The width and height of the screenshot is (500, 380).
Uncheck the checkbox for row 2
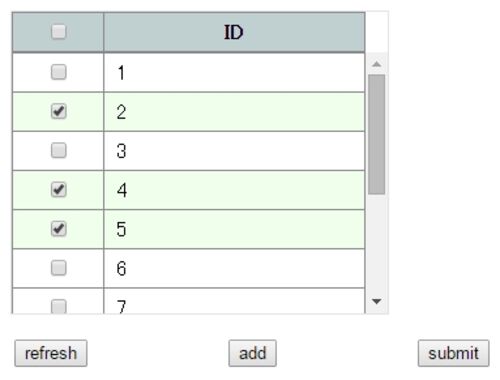[x=59, y=111]
